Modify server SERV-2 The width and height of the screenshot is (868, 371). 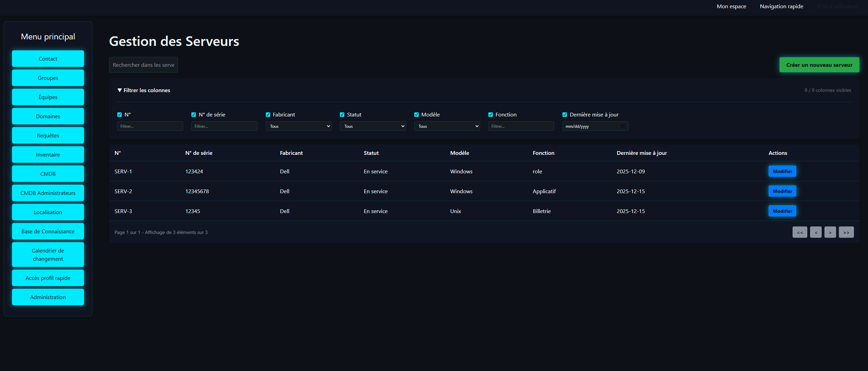pos(782,191)
